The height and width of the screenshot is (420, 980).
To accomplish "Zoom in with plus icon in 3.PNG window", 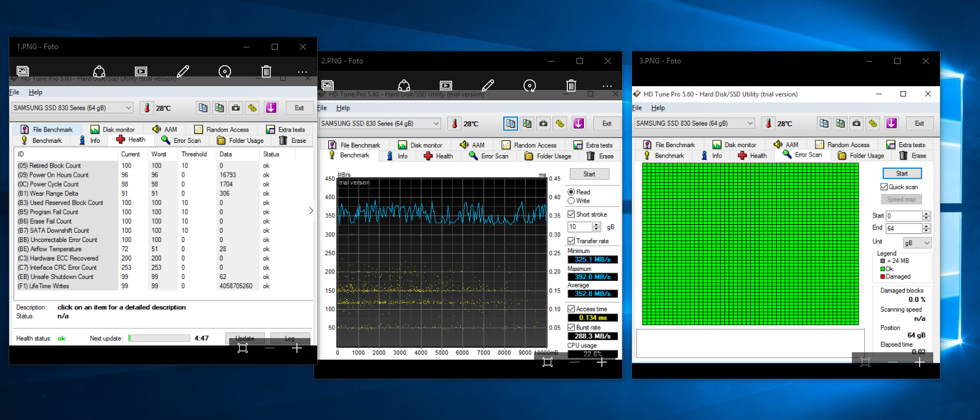I will click(x=920, y=362).
